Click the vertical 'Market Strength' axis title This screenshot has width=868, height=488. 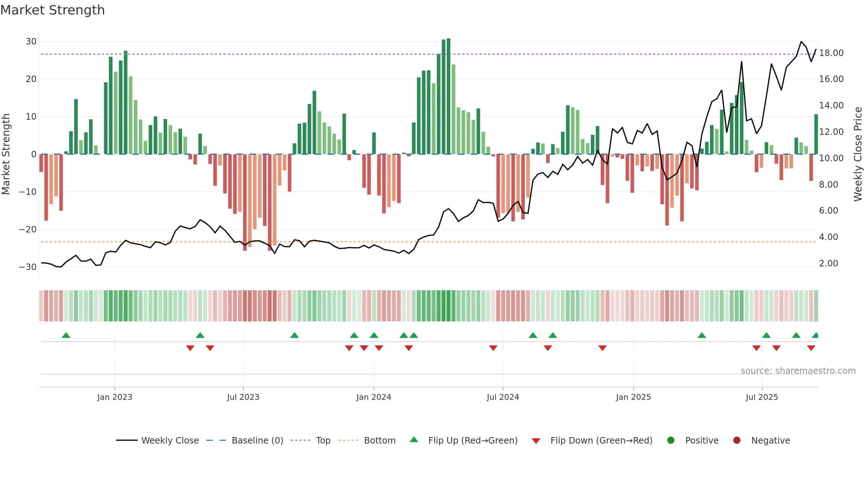[x=6, y=154]
